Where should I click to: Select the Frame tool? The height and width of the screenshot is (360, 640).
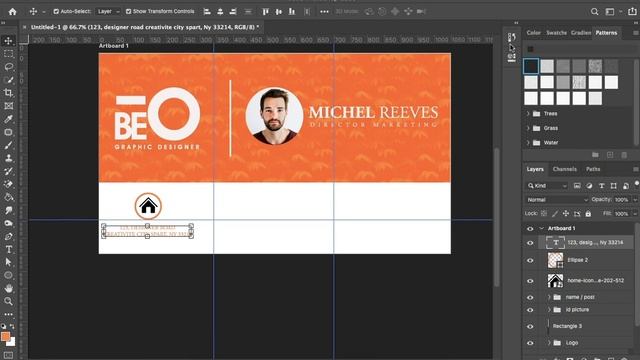pos(8,106)
